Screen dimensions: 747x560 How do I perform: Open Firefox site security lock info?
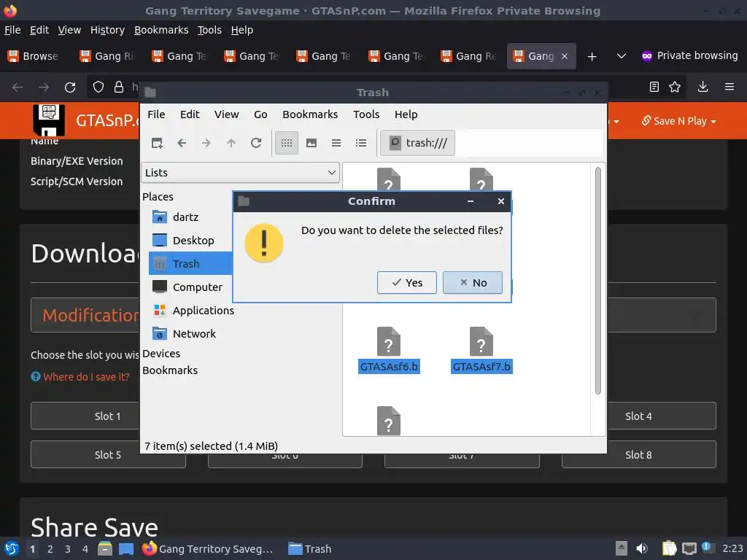tap(119, 87)
